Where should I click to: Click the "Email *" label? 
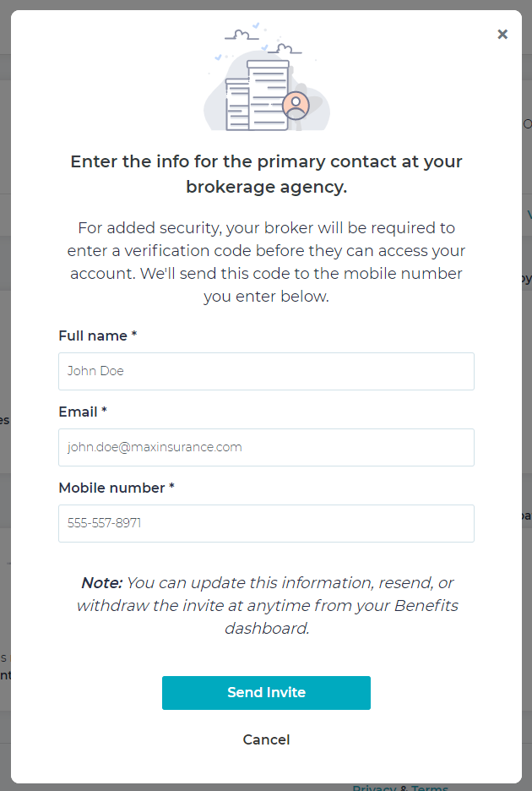coord(83,412)
